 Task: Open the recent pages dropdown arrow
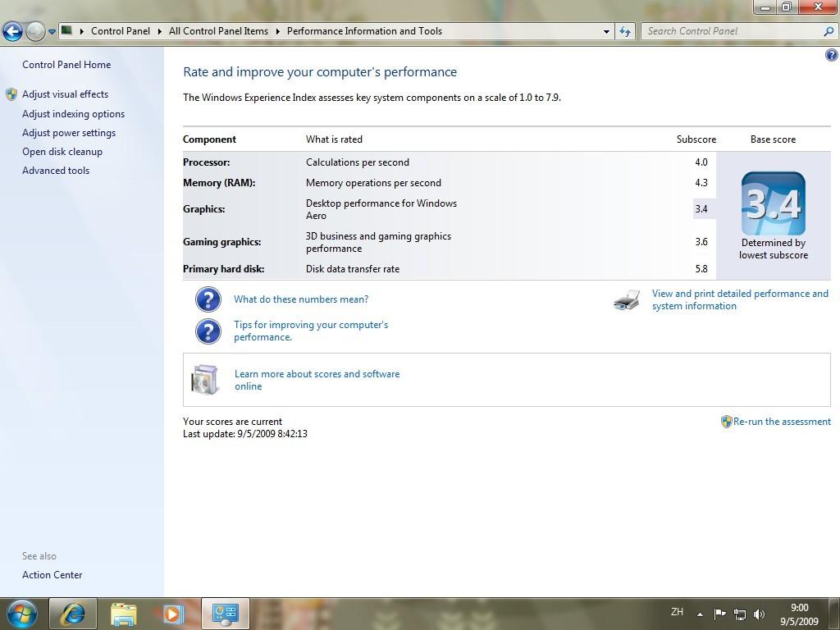pyautogui.click(x=52, y=32)
